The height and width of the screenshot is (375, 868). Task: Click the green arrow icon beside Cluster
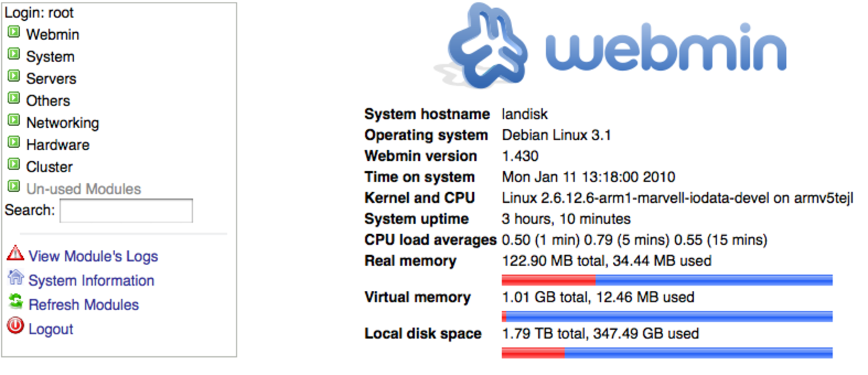(x=13, y=164)
